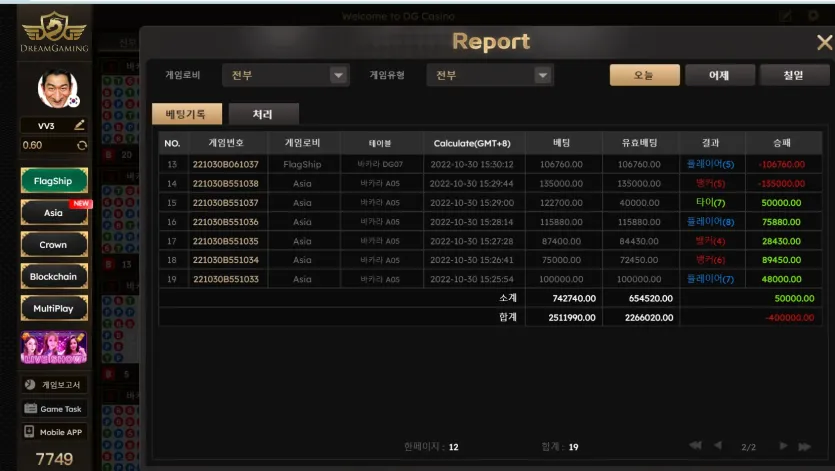Image resolution: width=835 pixels, height=471 pixels.
Task: Enter the Asia lobby
Action: pyautogui.click(x=54, y=213)
